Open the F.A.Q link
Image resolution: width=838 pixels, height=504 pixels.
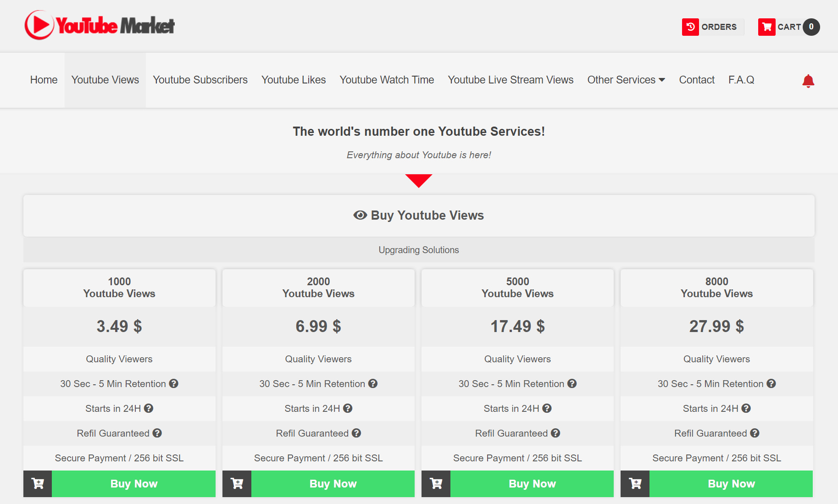coord(741,80)
